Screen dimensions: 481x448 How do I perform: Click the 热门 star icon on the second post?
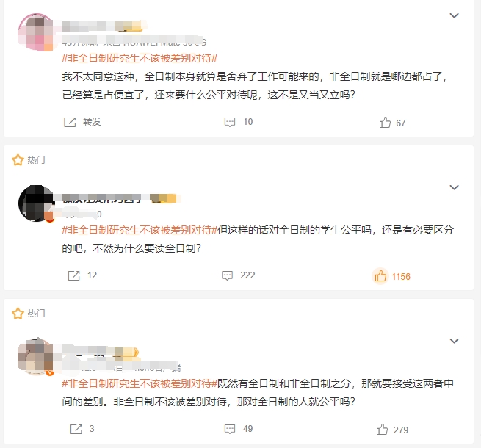[18, 160]
